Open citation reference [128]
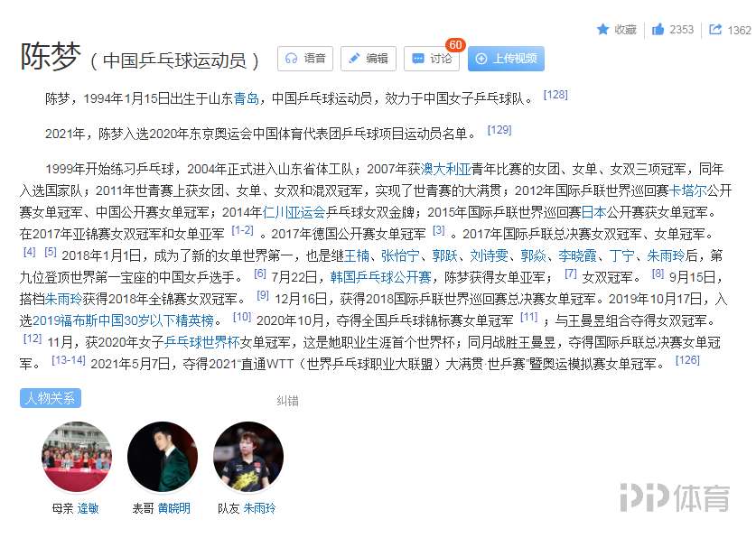This screenshot has height=538, width=756. pyautogui.click(x=555, y=95)
